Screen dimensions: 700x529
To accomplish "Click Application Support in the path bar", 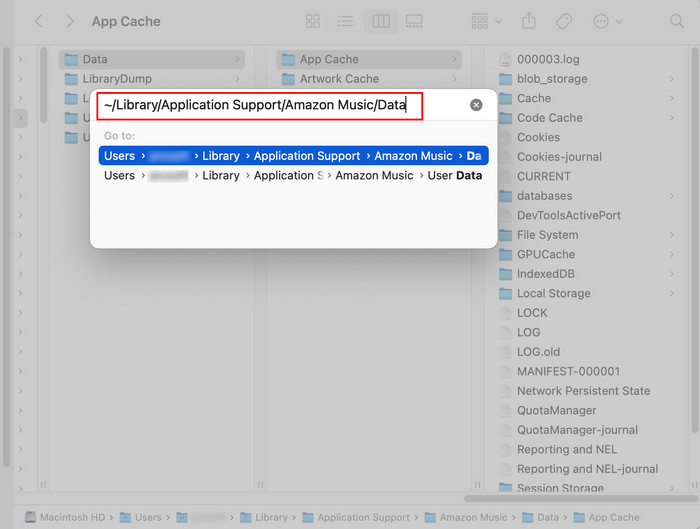I will (356, 517).
